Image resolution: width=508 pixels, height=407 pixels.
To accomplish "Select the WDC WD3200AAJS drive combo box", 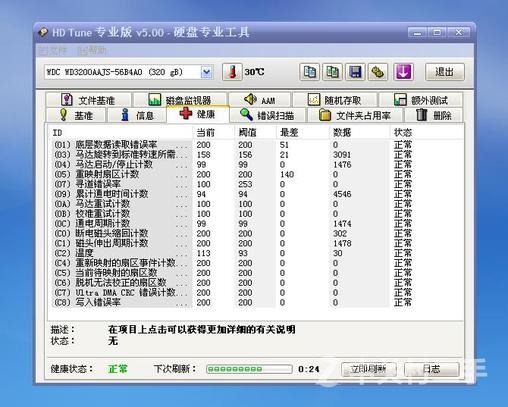I will pos(129,72).
